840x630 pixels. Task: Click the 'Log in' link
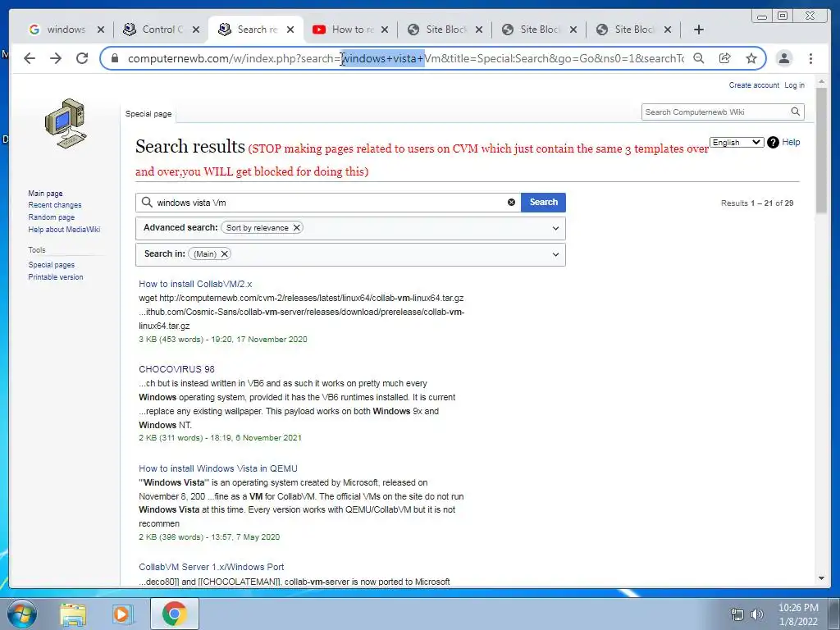794,85
